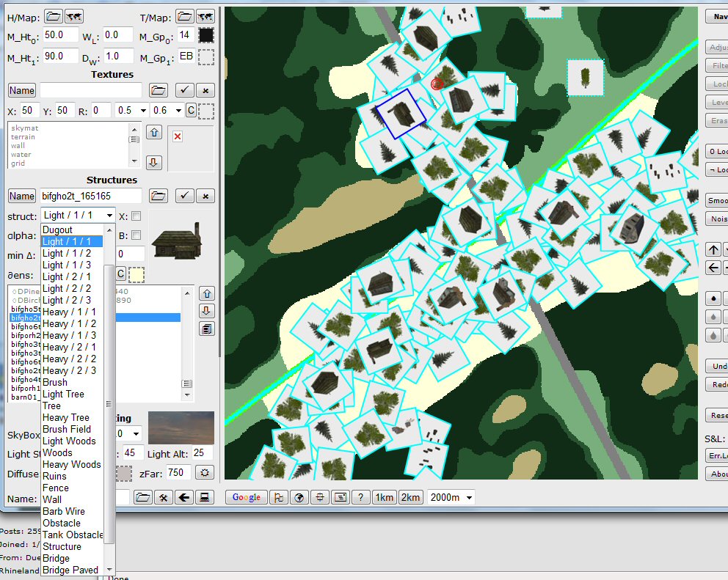Click the H/Map world map icon
This screenshot has height=580, width=728.
pyautogui.click(x=74, y=17)
